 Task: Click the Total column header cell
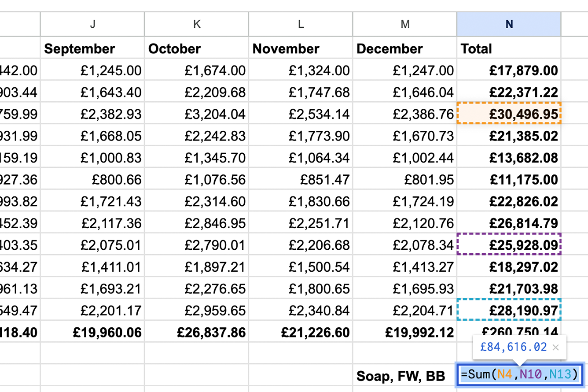point(508,48)
